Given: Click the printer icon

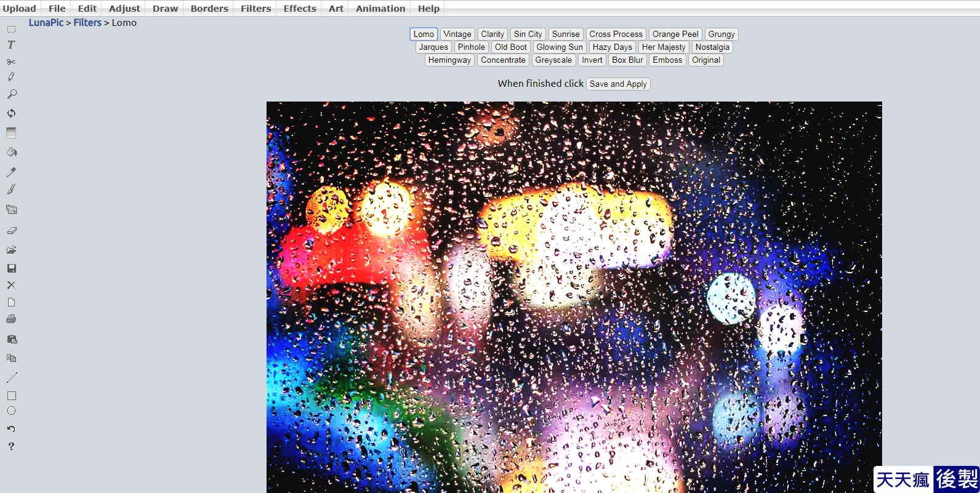Looking at the screenshot, I should click(x=11, y=319).
